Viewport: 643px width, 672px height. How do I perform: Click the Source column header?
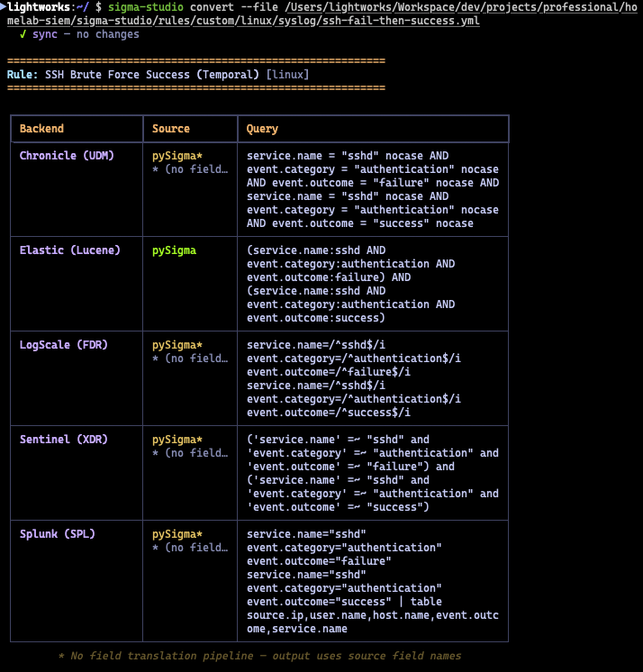[171, 129]
